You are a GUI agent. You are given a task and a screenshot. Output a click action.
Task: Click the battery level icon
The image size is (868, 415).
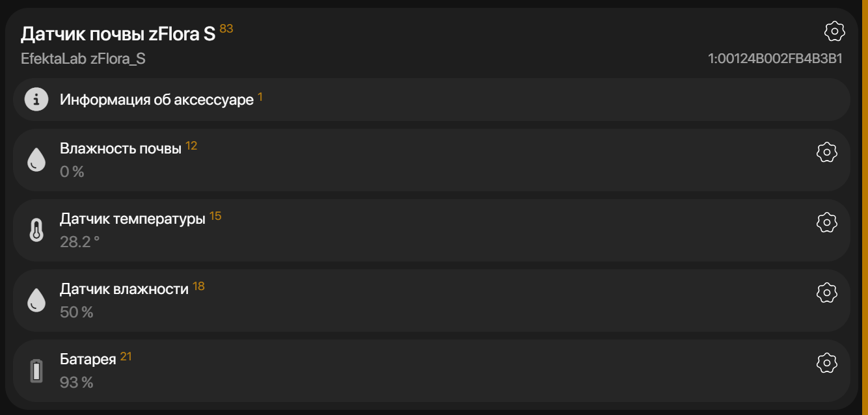pos(36,371)
